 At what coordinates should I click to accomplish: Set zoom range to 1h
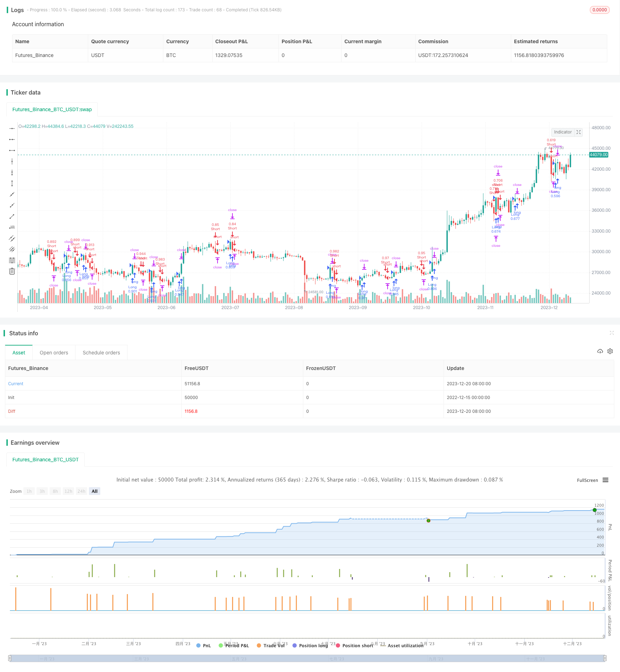(29, 491)
